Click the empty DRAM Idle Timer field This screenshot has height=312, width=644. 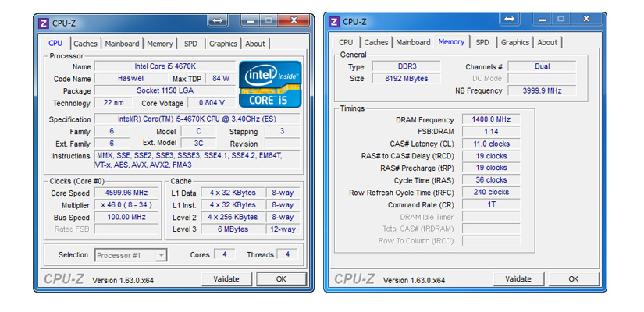[491, 217]
